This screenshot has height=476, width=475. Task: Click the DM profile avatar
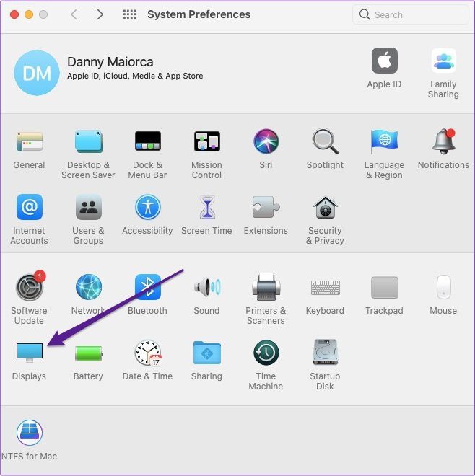[x=37, y=73]
